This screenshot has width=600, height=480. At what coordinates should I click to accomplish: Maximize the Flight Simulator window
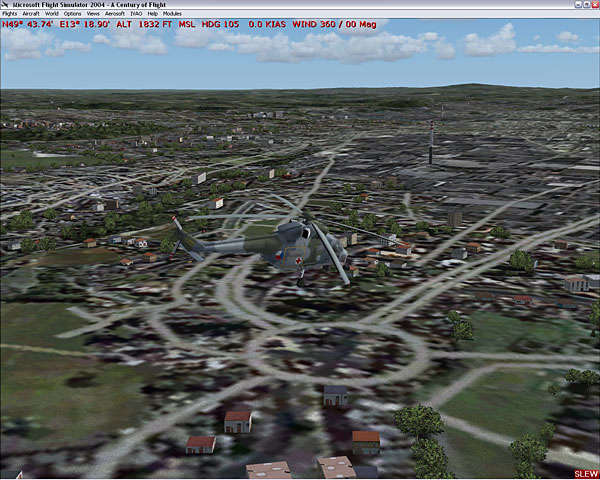tap(586, 5)
